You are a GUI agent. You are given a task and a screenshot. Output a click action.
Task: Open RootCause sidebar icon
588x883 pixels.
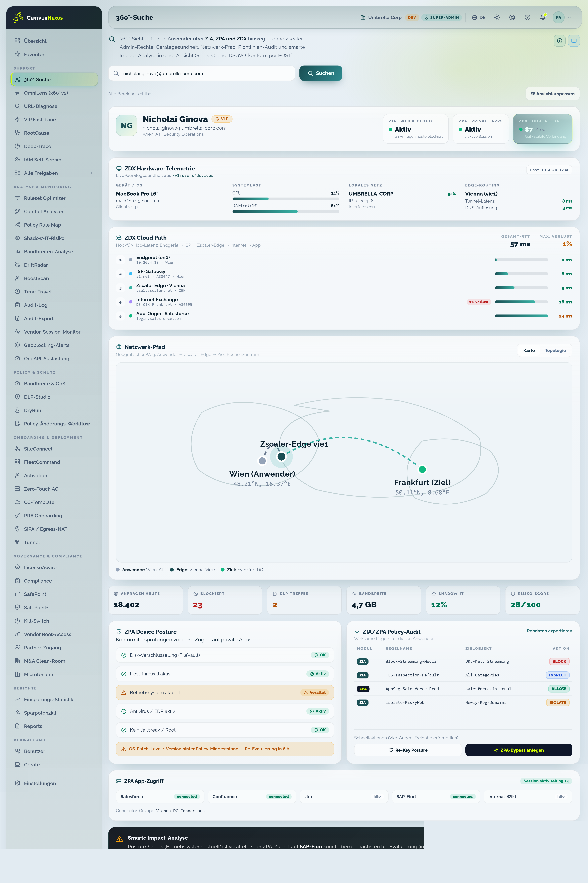tap(17, 133)
